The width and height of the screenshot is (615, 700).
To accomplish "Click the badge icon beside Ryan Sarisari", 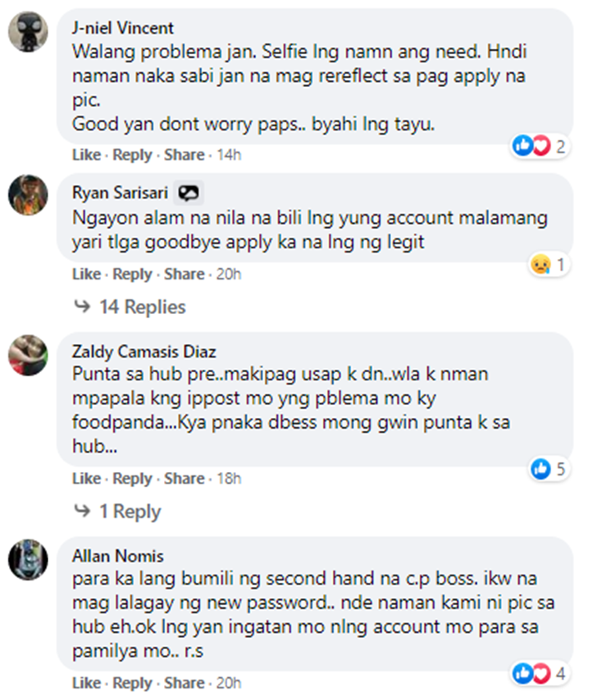I will (x=188, y=193).
